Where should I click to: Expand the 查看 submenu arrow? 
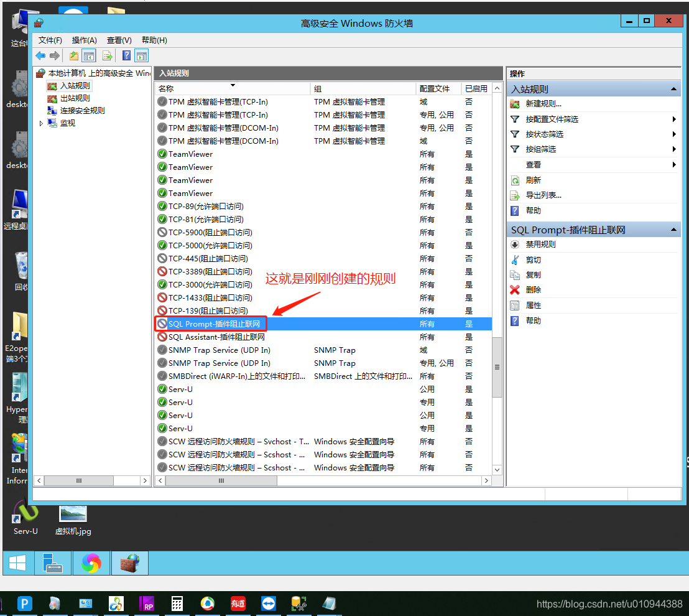point(674,165)
